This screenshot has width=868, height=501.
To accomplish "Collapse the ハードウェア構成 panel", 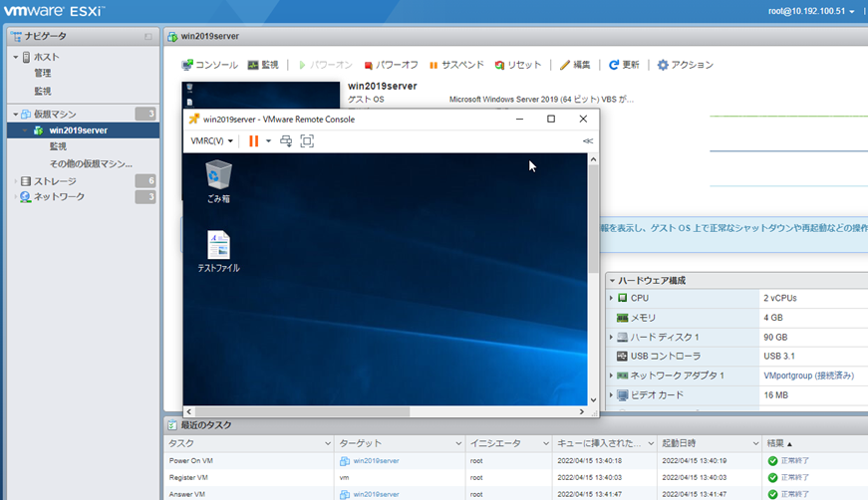I will click(x=612, y=281).
